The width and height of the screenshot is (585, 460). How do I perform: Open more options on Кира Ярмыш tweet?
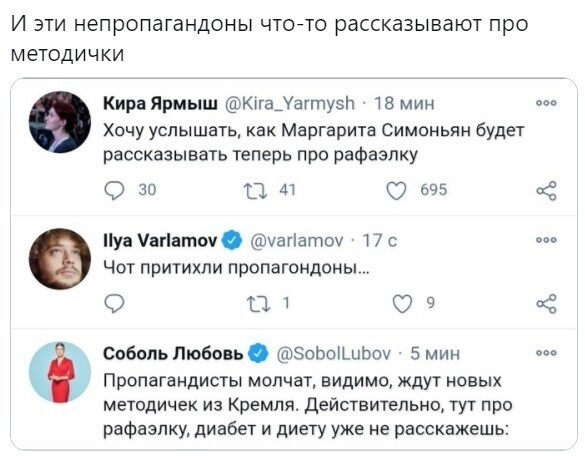pos(546,103)
